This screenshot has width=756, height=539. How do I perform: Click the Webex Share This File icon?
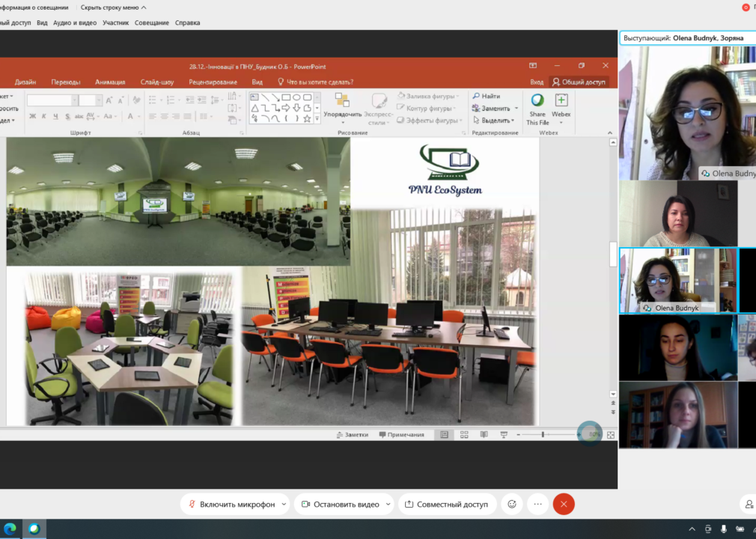(537, 100)
